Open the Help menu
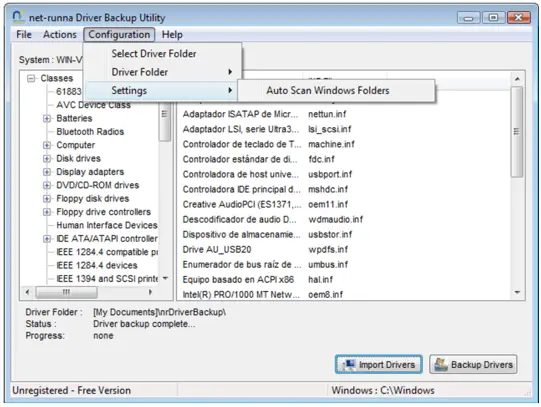 pos(172,34)
